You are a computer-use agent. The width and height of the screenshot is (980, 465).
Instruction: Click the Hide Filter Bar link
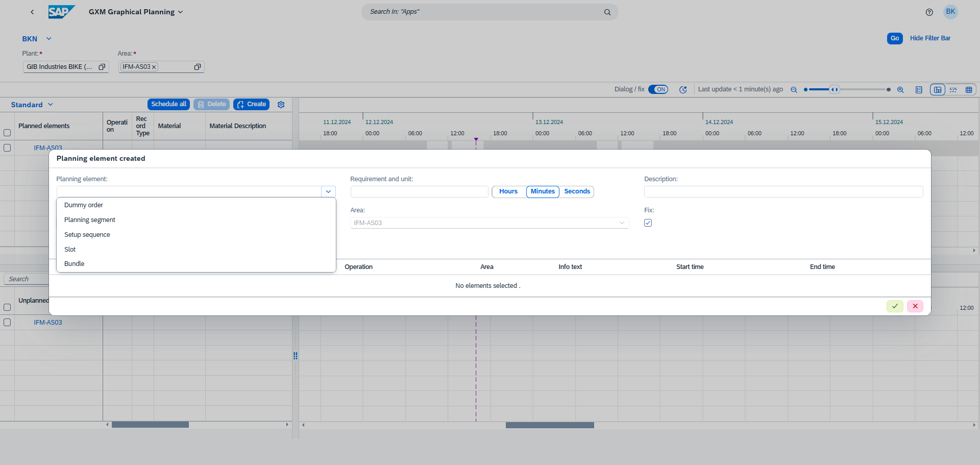(930, 38)
